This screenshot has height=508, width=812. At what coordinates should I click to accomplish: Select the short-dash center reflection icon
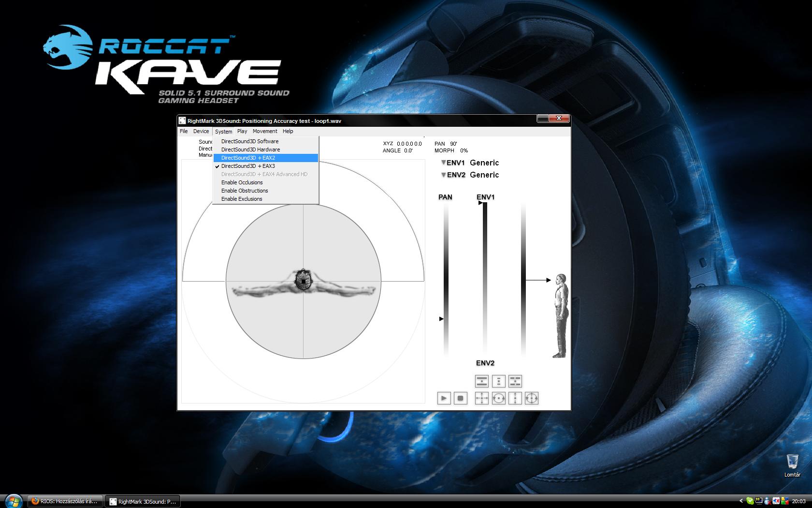[x=498, y=381]
